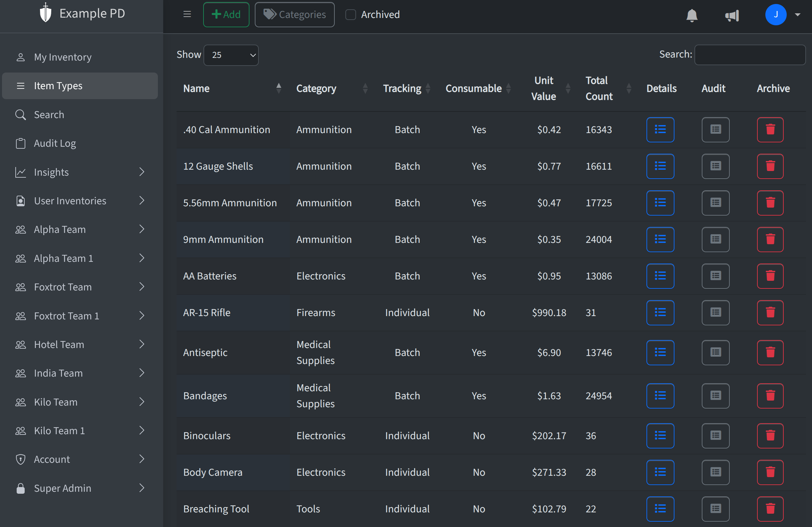This screenshot has height=527, width=812.
Task: Toggle descending sort on the Name column
Action: tap(279, 88)
